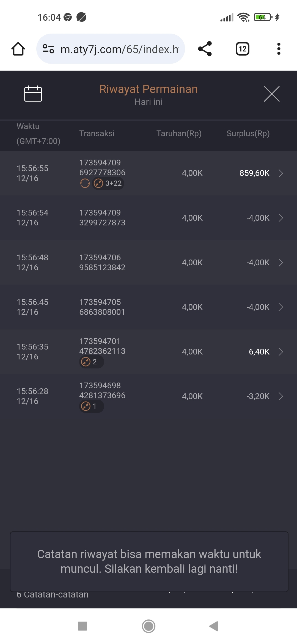Image resolution: width=297 pixels, height=644 pixels.
Task: Open the calendar date picker icon
Action: (33, 94)
